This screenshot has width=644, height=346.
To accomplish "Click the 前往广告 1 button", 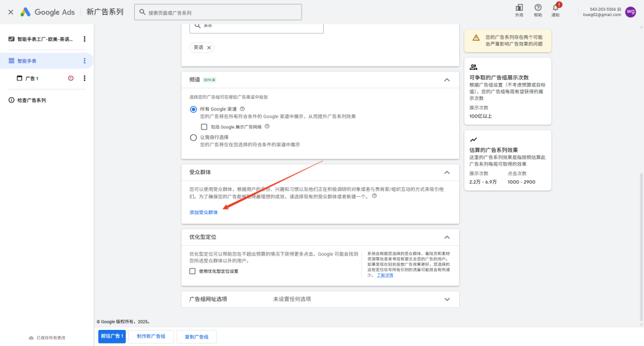I will click(x=112, y=336).
